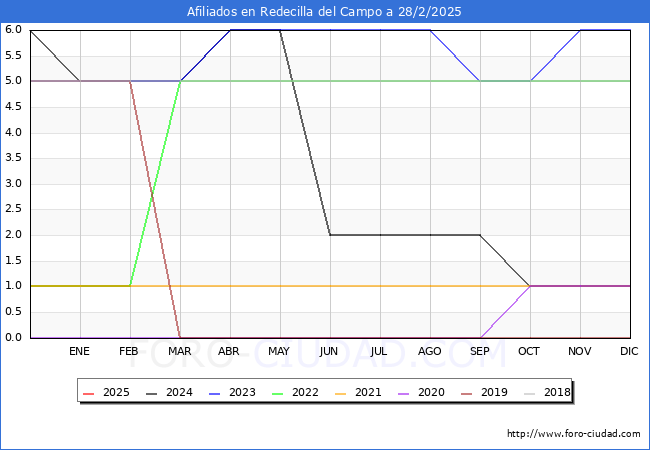
Task: Click the SEP month axis label
Action: 480,351
